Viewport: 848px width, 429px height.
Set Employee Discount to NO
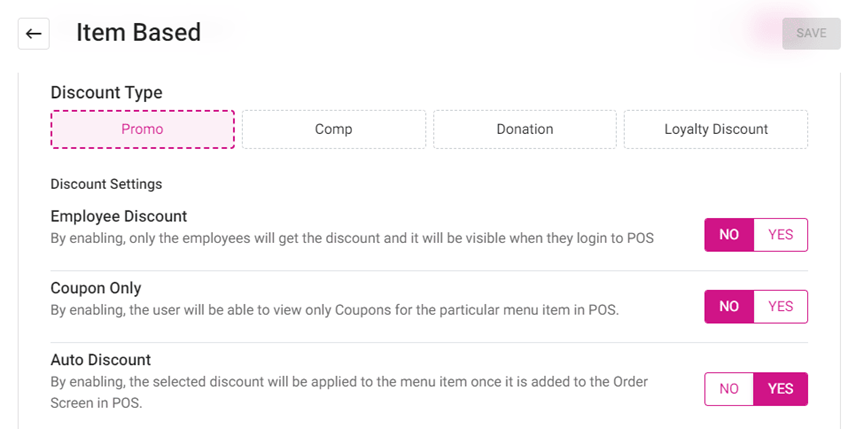click(x=729, y=235)
